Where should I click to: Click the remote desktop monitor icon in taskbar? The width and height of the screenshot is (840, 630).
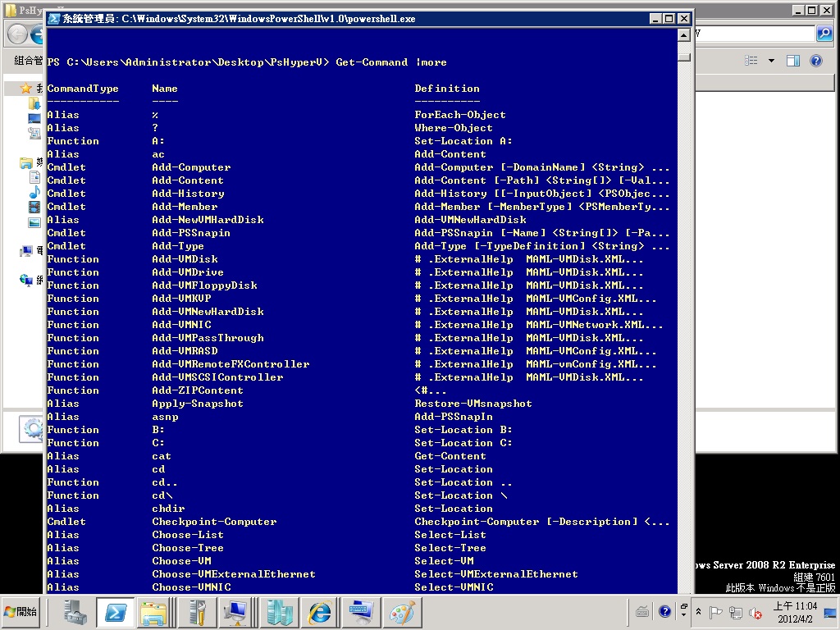point(237,612)
